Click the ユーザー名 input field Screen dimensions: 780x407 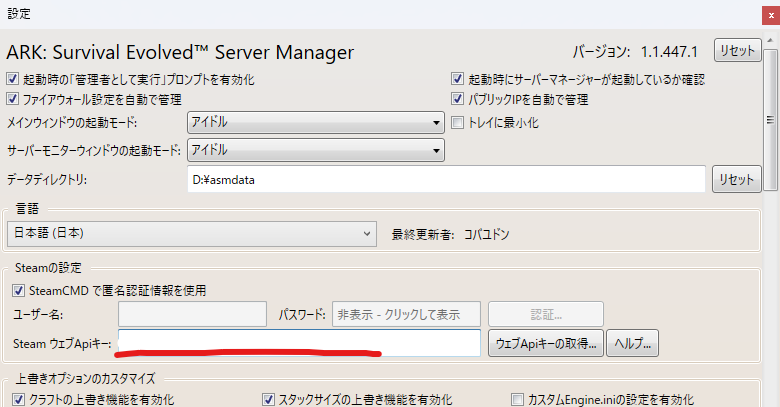pyautogui.click(x=193, y=314)
